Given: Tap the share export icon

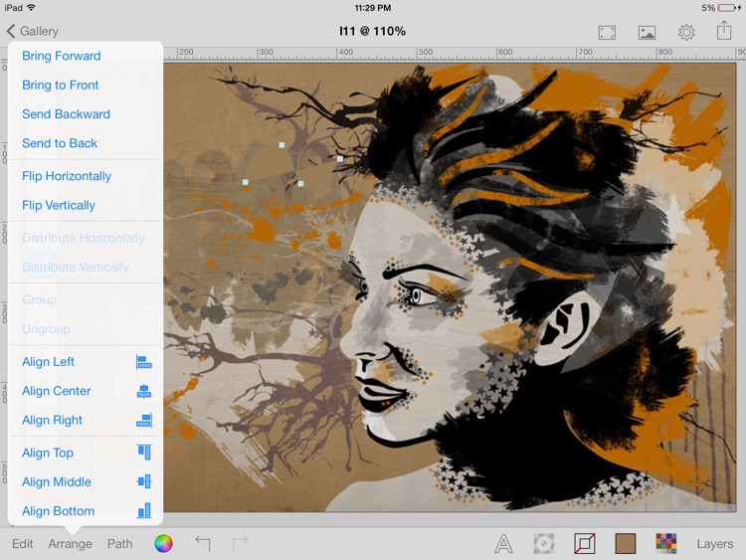Looking at the screenshot, I should coord(724,31).
